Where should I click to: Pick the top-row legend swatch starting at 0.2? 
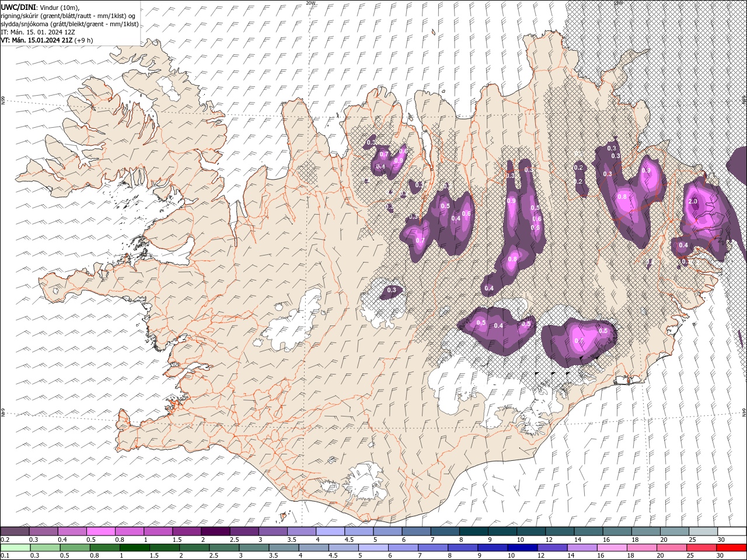tap(15, 531)
